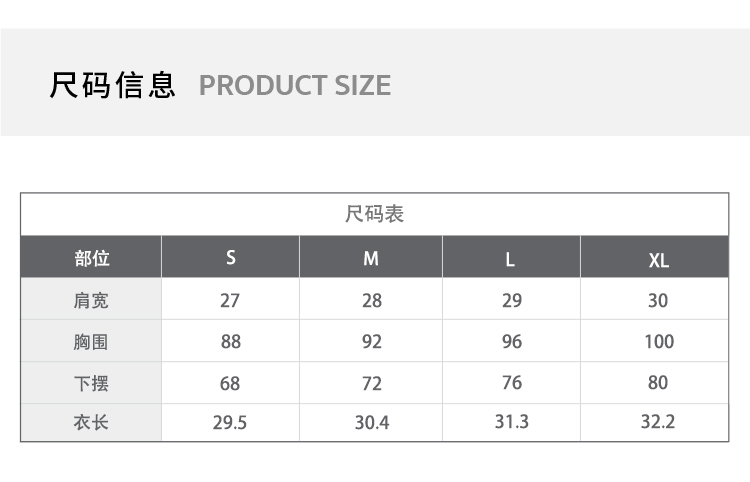
Task: Click the PRODUCT SIZE title text
Action: (295, 86)
